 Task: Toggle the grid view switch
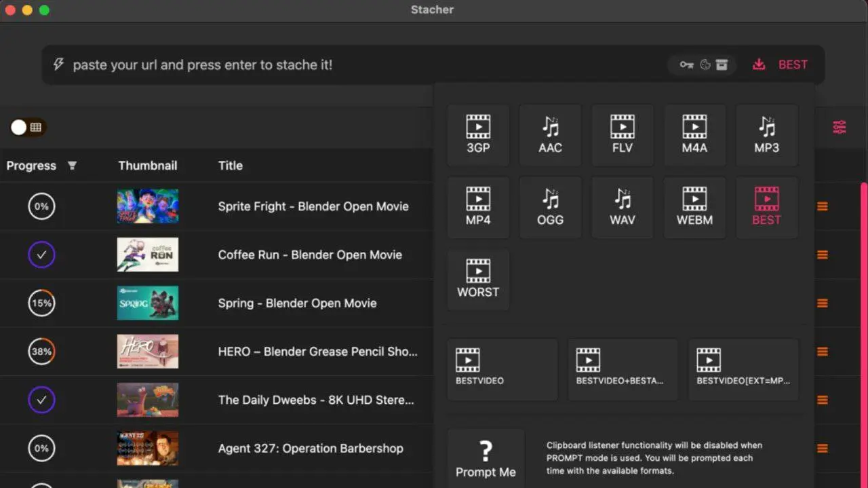pyautogui.click(x=28, y=127)
